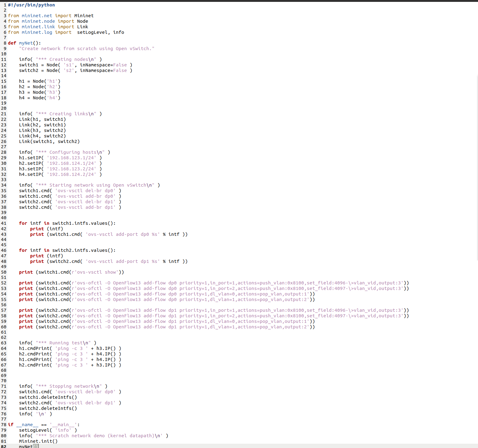The height and width of the screenshot is (448, 478).
Task: Place cursor on 'def myNet():' definition
Action: 24,43
